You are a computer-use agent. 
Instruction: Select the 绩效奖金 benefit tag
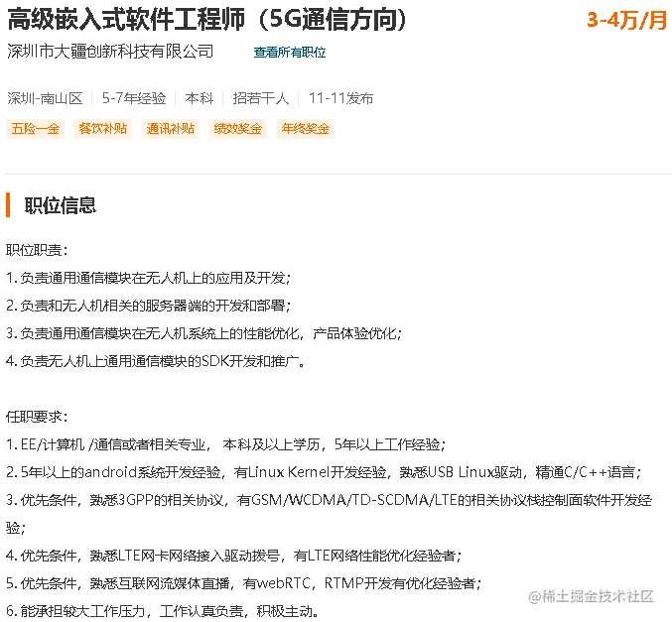238,129
